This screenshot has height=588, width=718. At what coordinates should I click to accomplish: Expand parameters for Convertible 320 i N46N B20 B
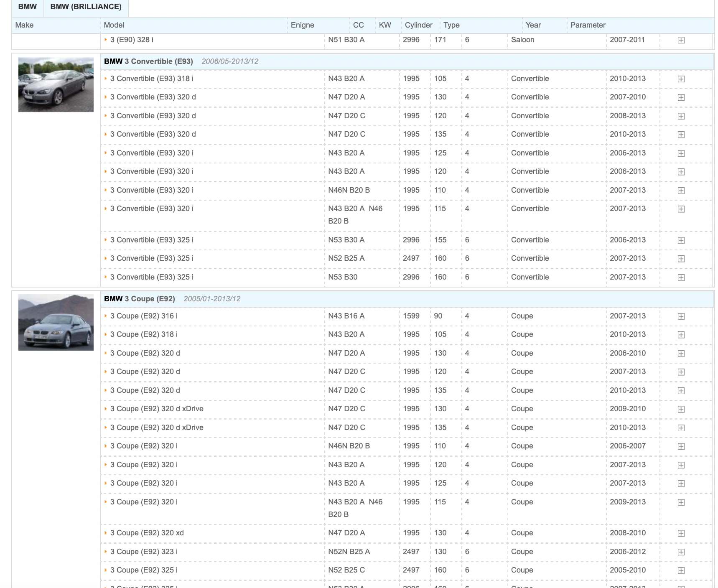coord(681,191)
